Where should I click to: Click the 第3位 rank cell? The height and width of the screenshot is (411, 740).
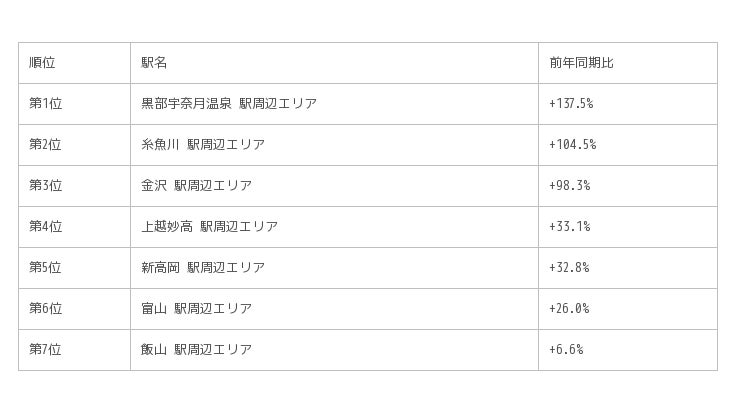[x=45, y=186]
